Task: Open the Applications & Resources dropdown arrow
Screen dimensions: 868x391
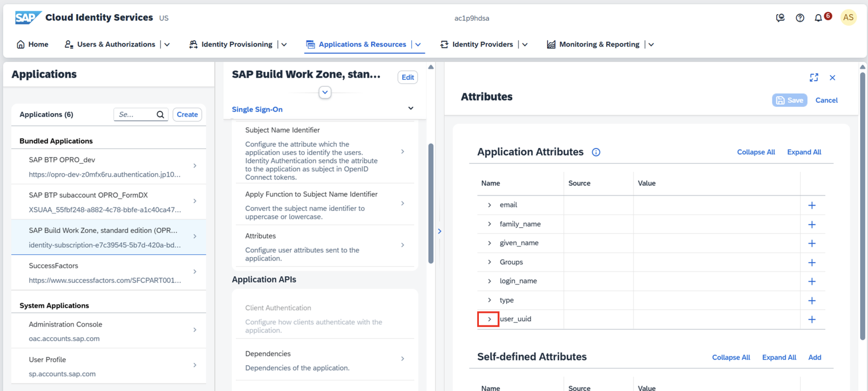Action: click(x=418, y=45)
